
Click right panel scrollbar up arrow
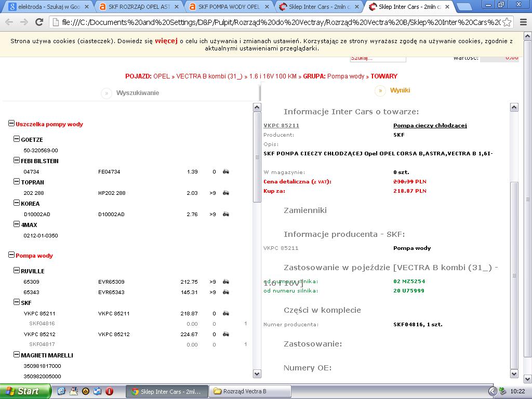(x=514, y=108)
